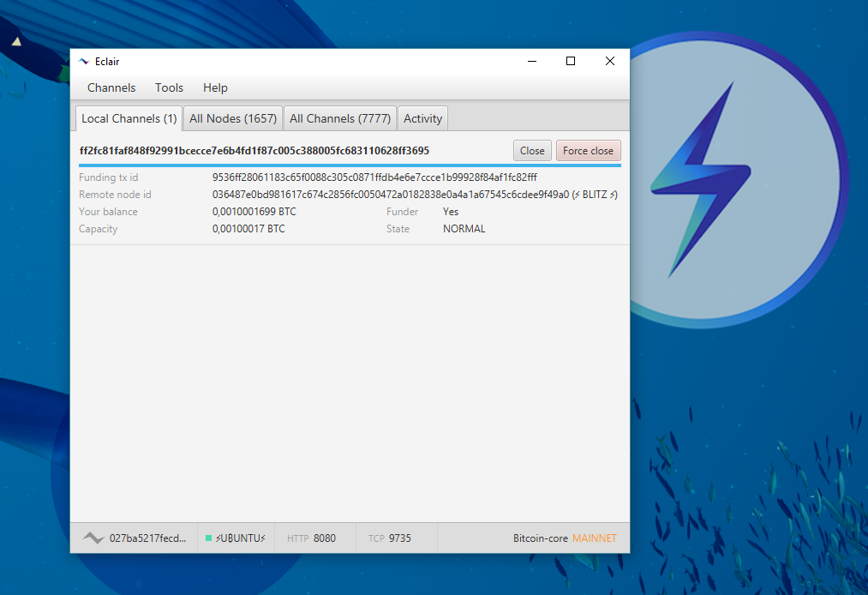Click the green status square before UBUNTU
Screen dimensions: 868x595
pos(209,538)
